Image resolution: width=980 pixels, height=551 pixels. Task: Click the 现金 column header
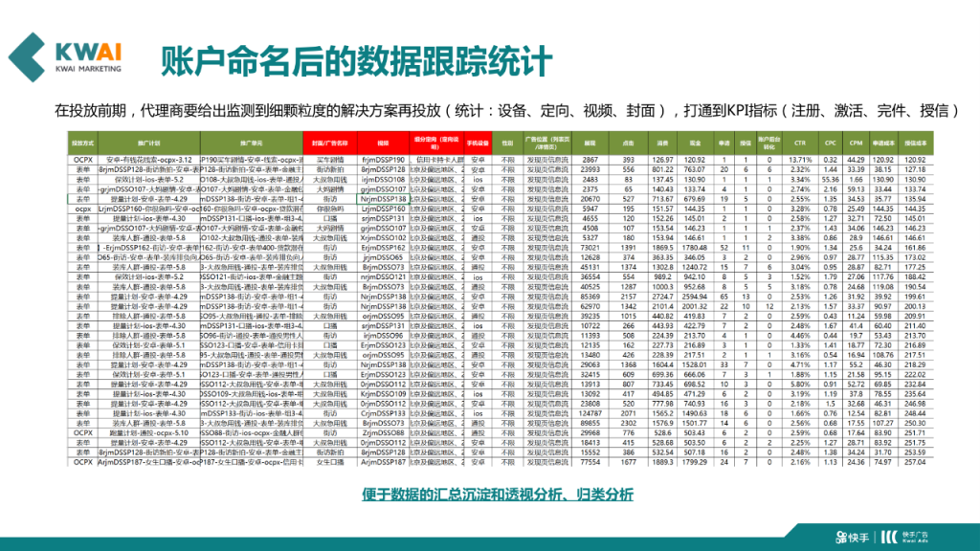pos(695,143)
